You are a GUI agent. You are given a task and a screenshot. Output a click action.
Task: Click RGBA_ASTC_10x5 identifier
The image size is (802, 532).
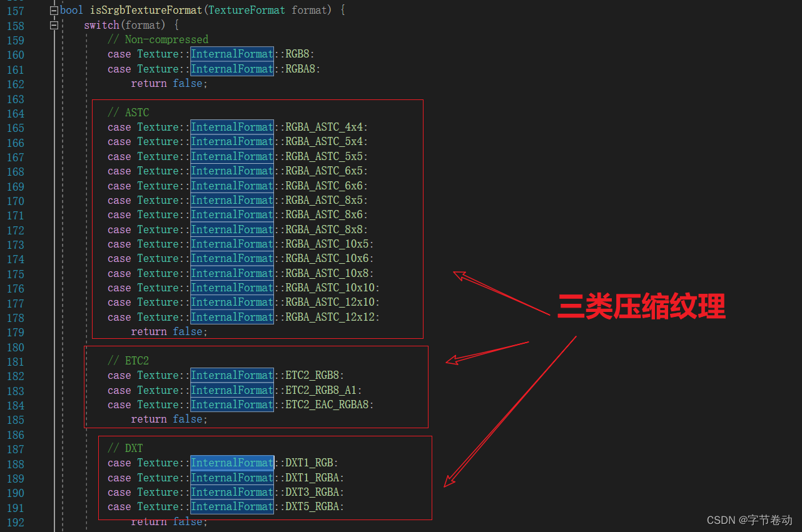click(x=327, y=244)
